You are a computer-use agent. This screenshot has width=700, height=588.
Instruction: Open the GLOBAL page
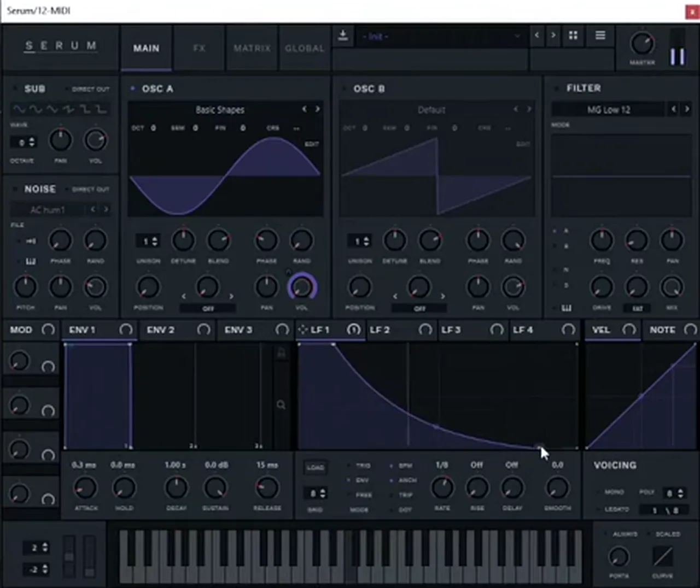tap(305, 48)
